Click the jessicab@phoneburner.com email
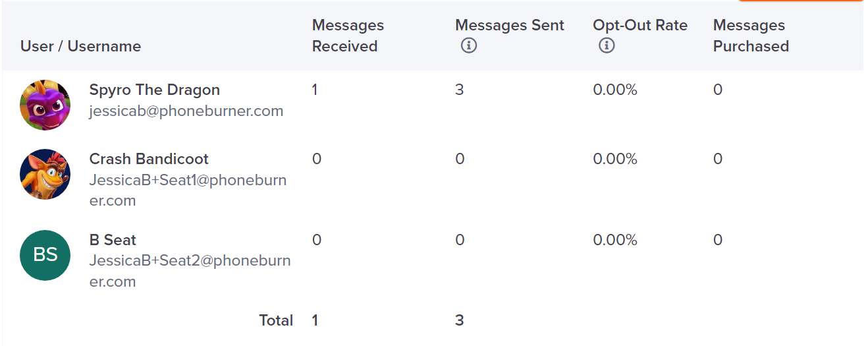The image size is (868, 346). click(x=186, y=111)
